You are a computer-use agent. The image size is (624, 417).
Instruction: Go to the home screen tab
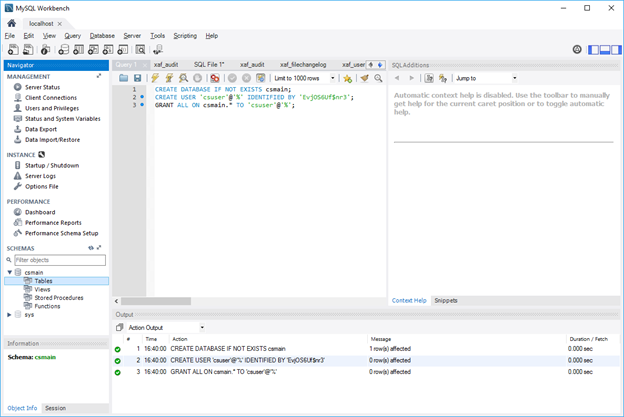12,23
